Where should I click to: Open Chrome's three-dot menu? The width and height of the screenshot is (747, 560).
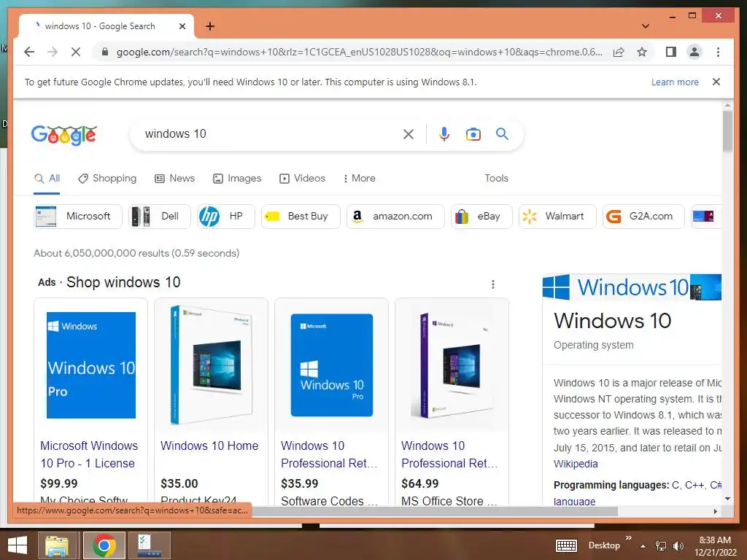tap(718, 52)
